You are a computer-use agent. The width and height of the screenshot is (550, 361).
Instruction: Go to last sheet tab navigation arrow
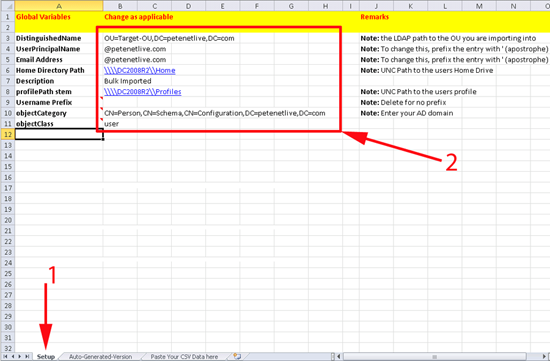[x=27, y=356]
